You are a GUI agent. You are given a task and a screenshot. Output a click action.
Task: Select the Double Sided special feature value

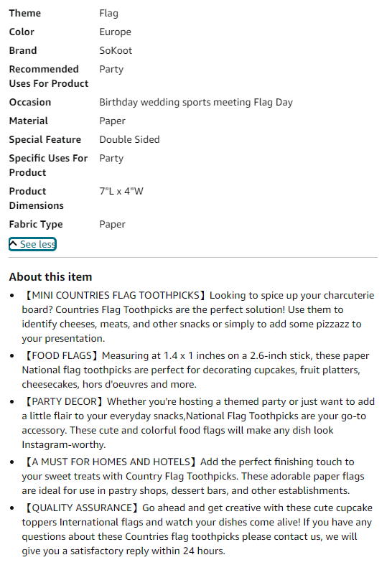(x=129, y=139)
